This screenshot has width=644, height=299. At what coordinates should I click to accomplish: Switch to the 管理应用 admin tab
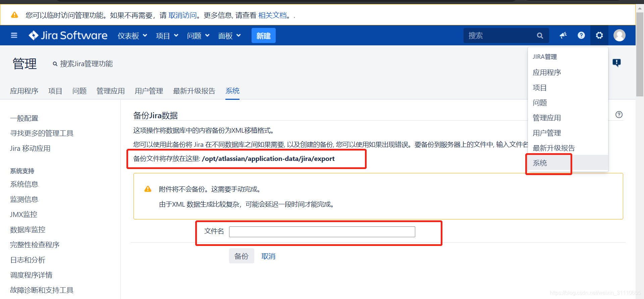click(111, 91)
